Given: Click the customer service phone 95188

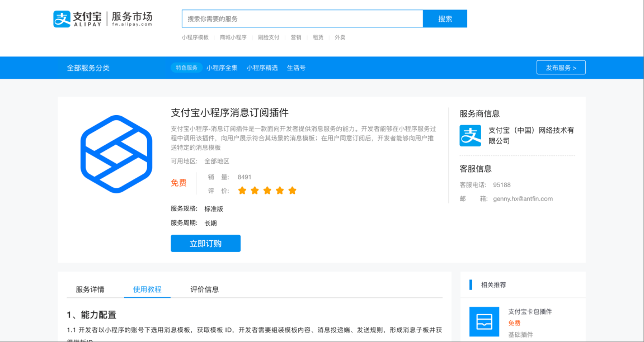Looking at the screenshot, I should [502, 185].
